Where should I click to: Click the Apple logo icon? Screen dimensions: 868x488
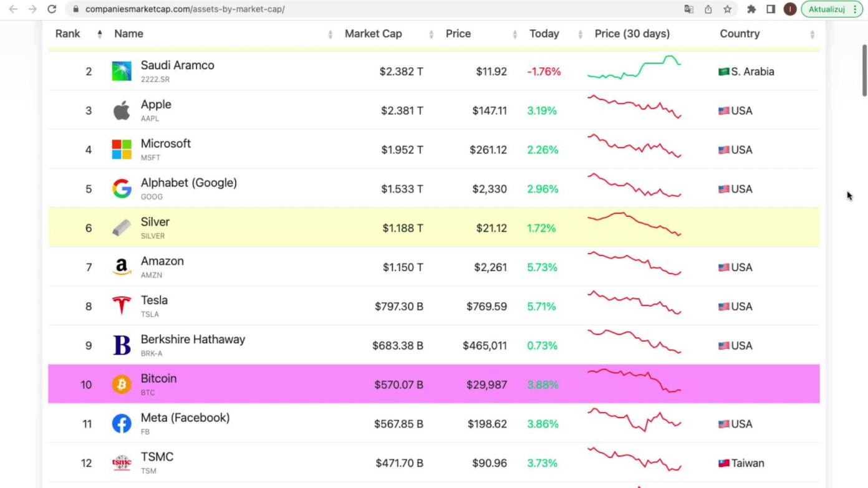pos(122,110)
